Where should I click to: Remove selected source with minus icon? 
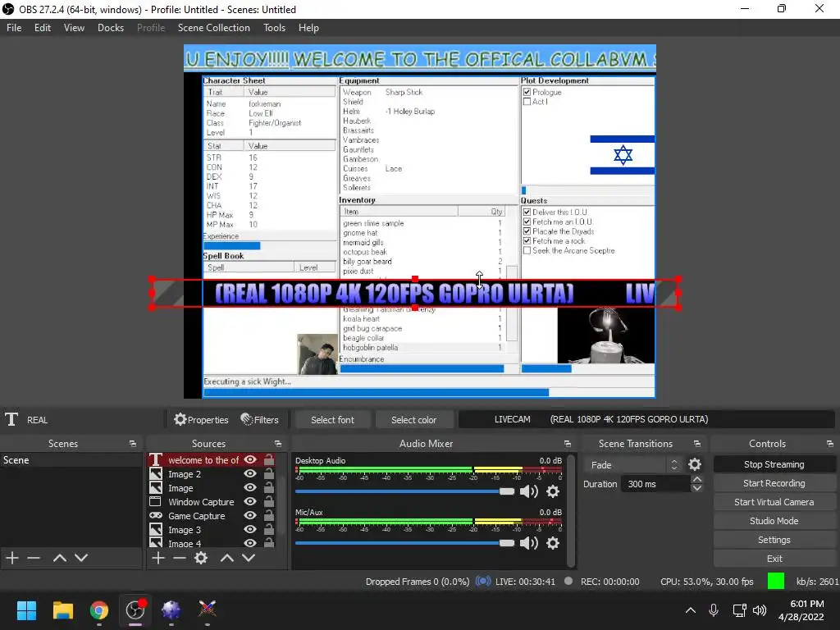pyautogui.click(x=180, y=558)
